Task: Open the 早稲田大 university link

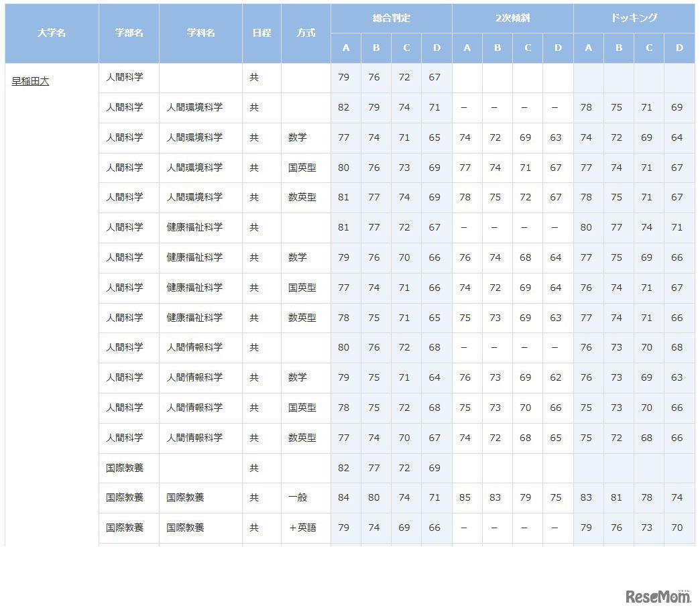Action: (30, 81)
